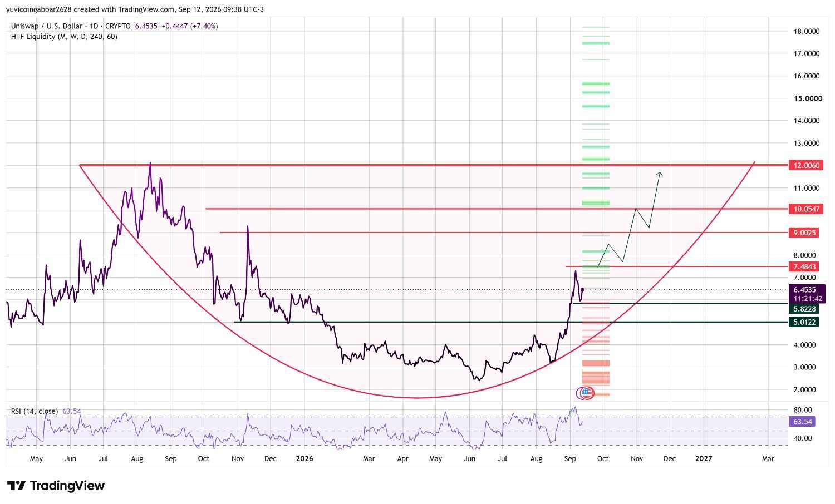Click the Uniswap / U.S. Dollar symbol title
Viewport: 835px width, 504px height.
(x=47, y=26)
